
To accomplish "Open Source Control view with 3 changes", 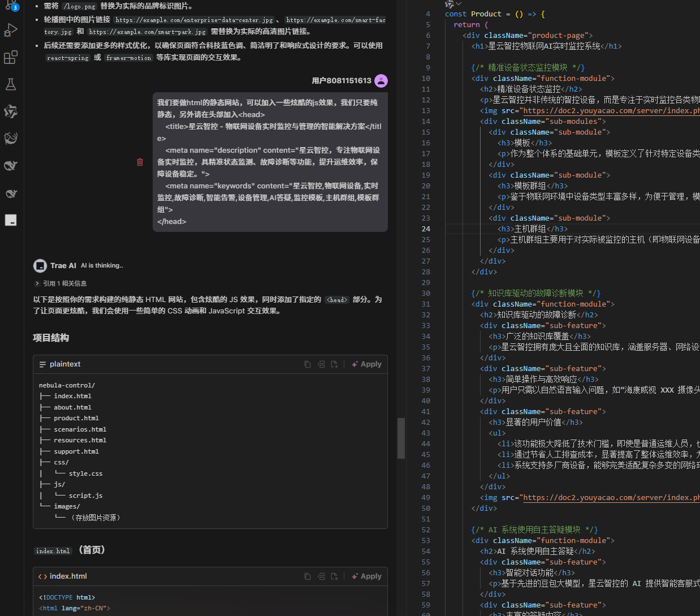I will [11, 6].
